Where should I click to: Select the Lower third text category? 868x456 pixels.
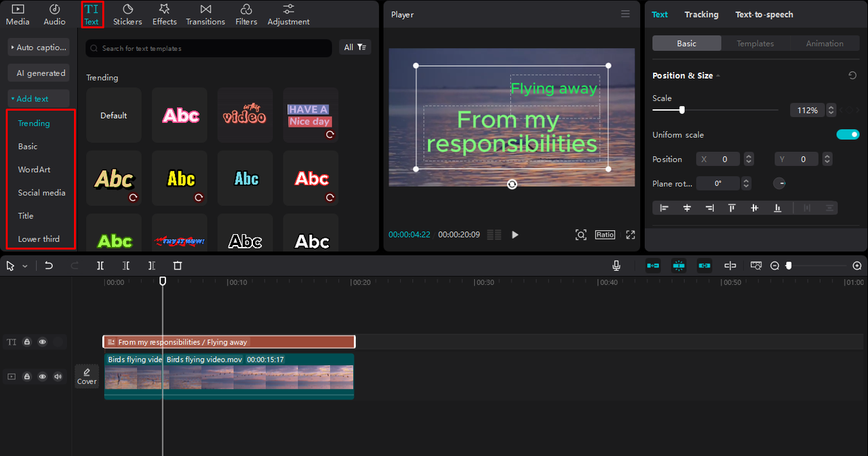tap(39, 239)
